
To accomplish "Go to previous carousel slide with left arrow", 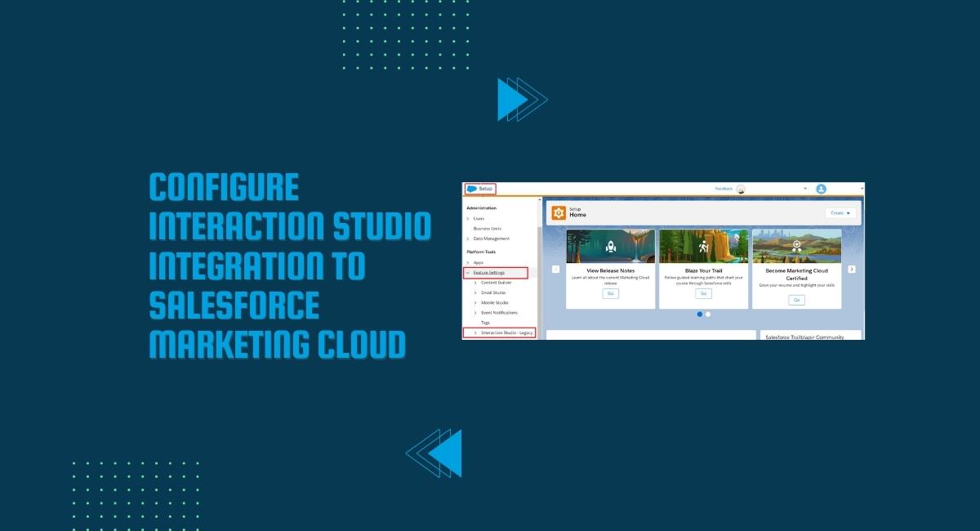I will pyautogui.click(x=556, y=269).
